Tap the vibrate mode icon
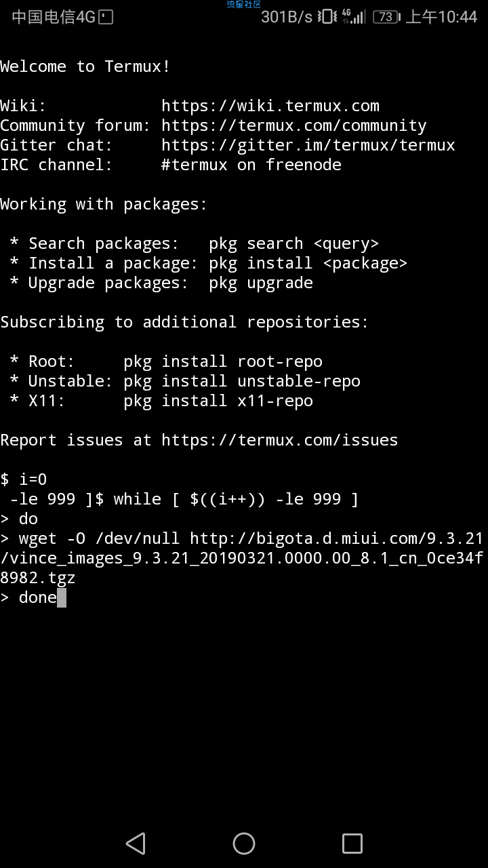The height and width of the screenshot is (868, 488). [x=327, y=17]
